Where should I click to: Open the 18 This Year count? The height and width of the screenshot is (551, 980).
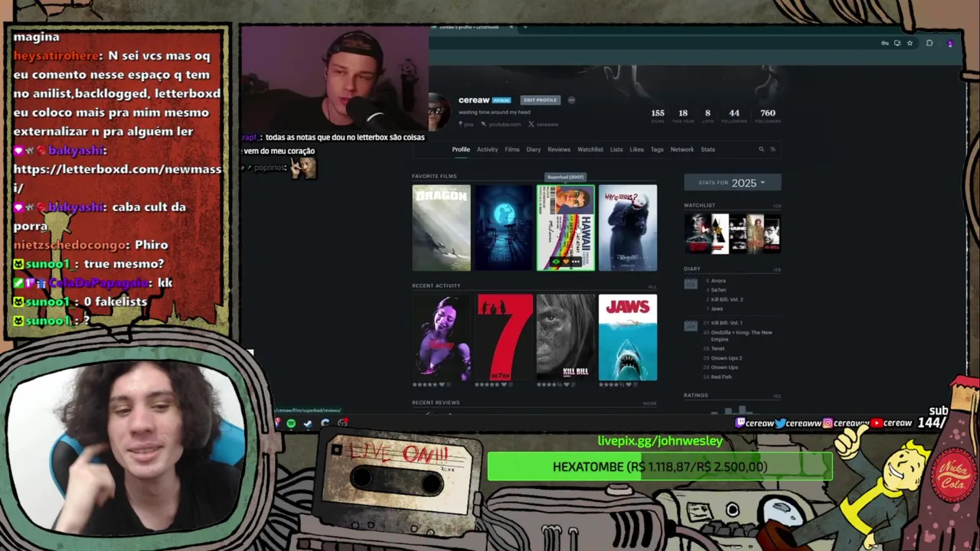coord(683,116)
